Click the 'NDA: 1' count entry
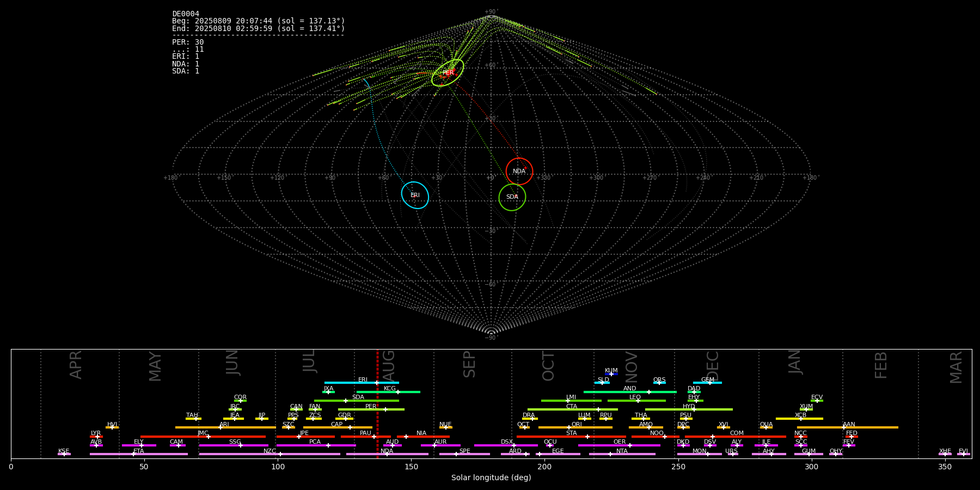 (186, 64)
